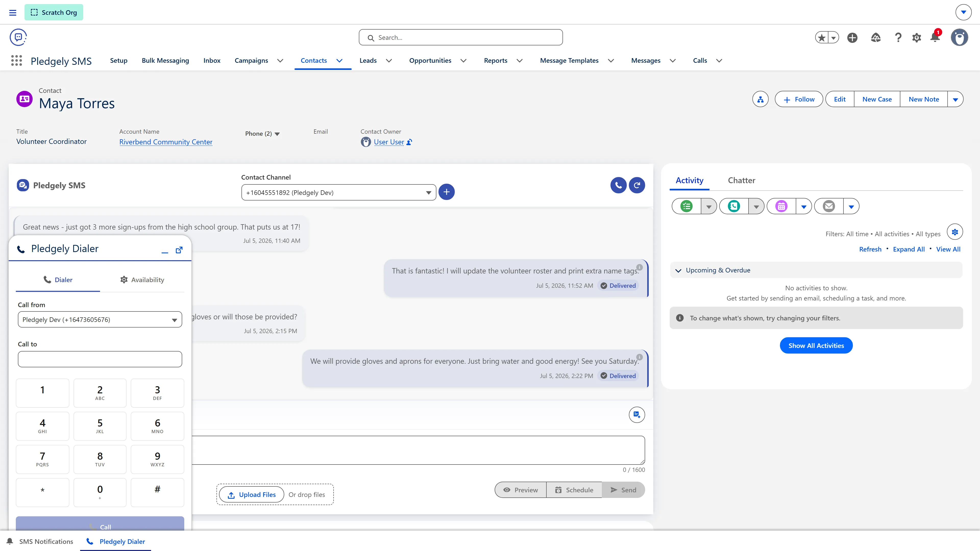
Task: Click the Edit button
Action: click(840, 99)
